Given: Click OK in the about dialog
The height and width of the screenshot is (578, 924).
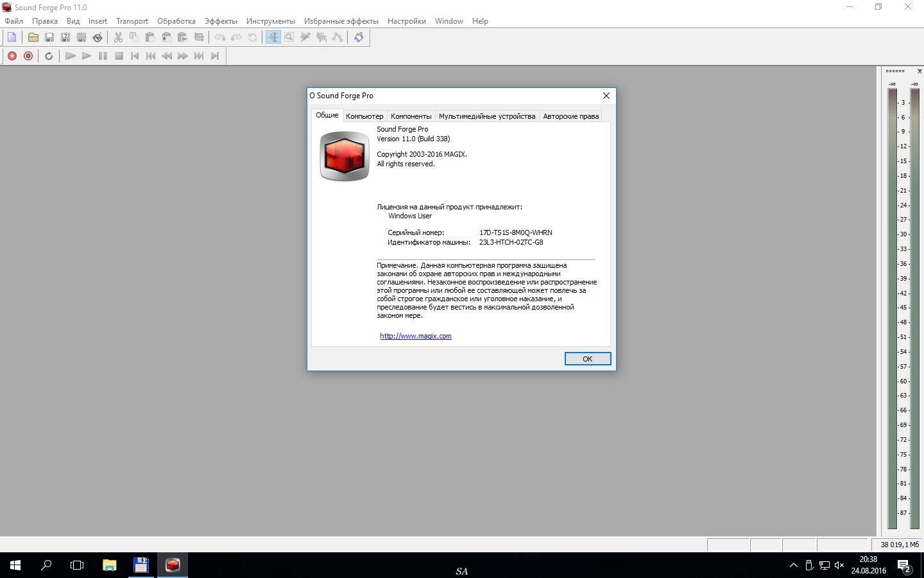Looking at the screenshot, I should [x=588, y=359].
